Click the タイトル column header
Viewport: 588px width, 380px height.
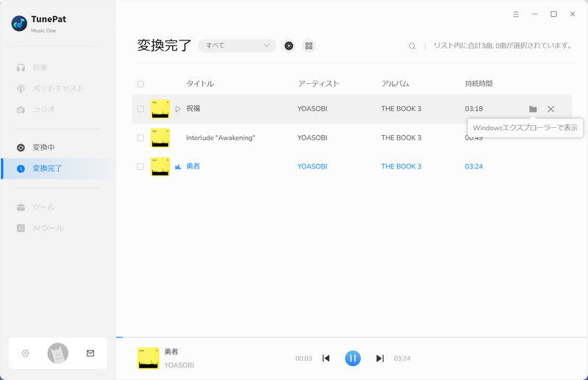pos(200,84)
